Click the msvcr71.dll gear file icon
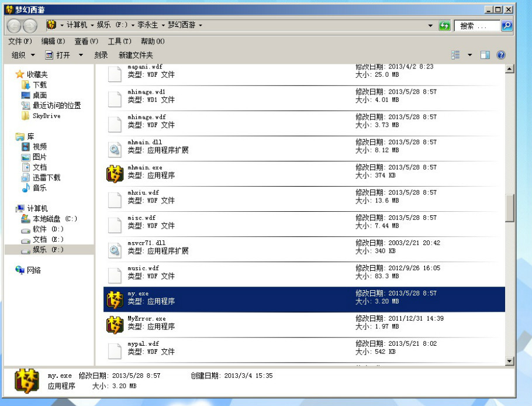 [115, 250]
